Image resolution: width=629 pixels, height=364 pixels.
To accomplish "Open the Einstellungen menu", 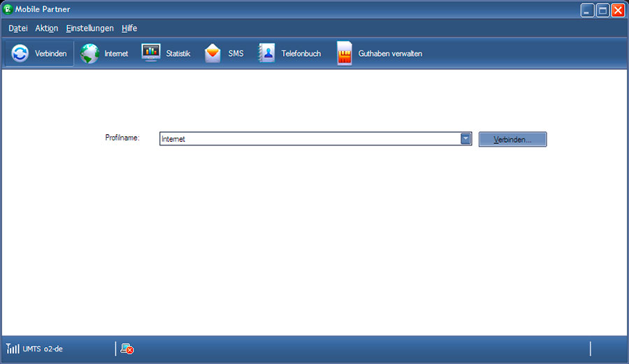I will coord(89,29).
